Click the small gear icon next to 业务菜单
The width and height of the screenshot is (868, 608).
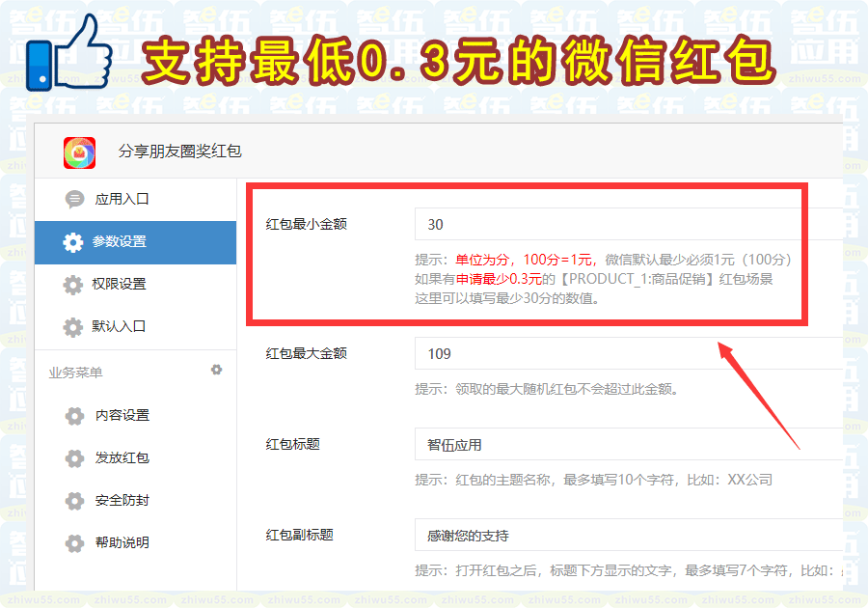coord(216,370)
